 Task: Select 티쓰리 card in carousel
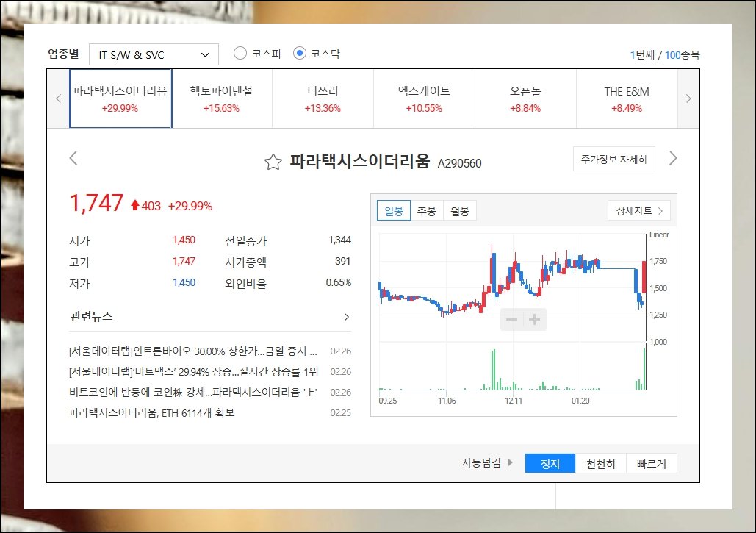(x=323, y=99)
